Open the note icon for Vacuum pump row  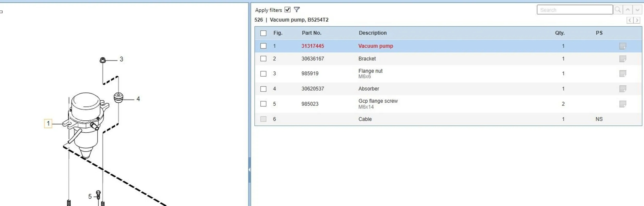coord(622,46)
